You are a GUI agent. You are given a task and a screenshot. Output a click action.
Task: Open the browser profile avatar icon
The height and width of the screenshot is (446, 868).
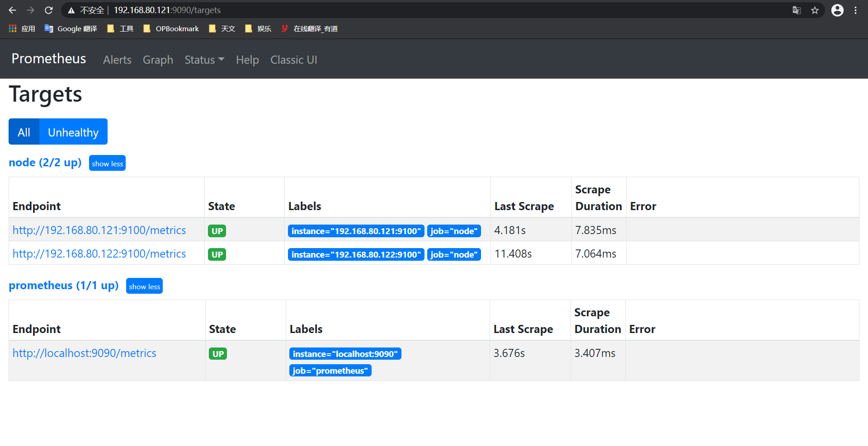click(x=837, y=10)
